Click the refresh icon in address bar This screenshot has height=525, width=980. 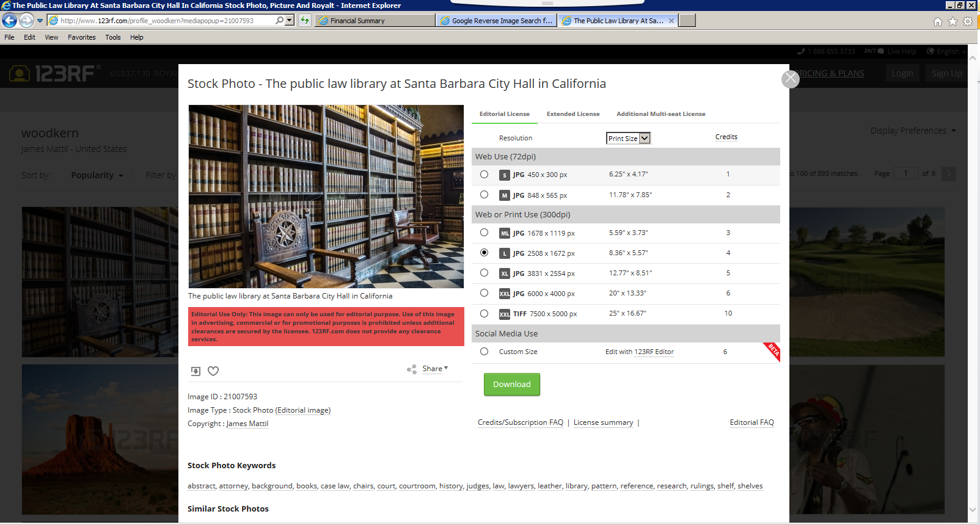click(305, 21)
